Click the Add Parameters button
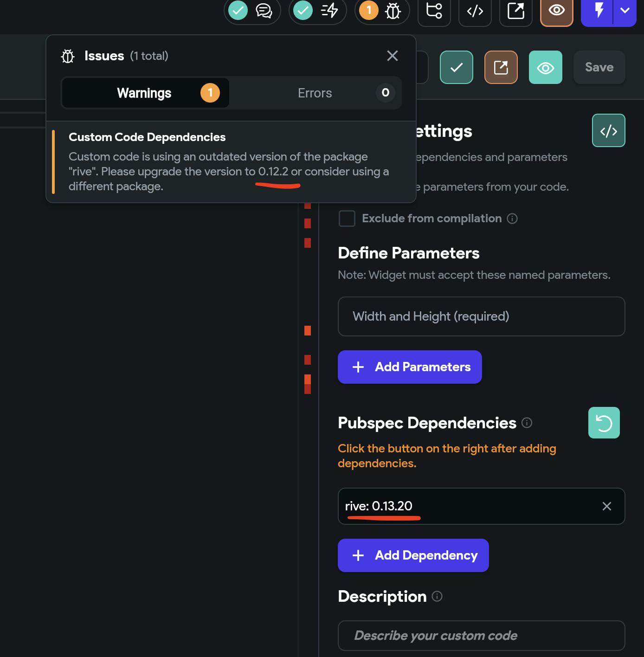Image resolution: width=644 pixels, height=657 pixels. point(410,367)
